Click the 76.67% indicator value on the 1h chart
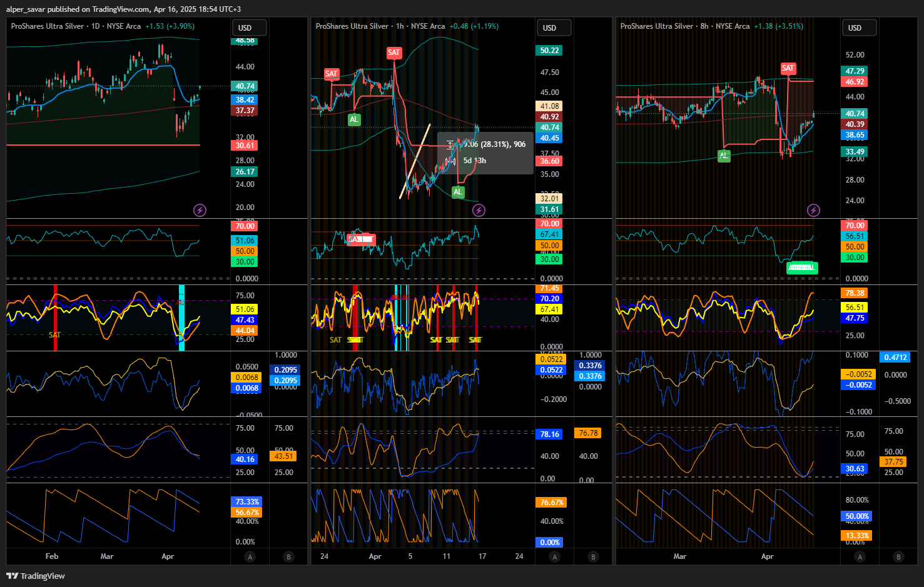 [x=552, y=503]
